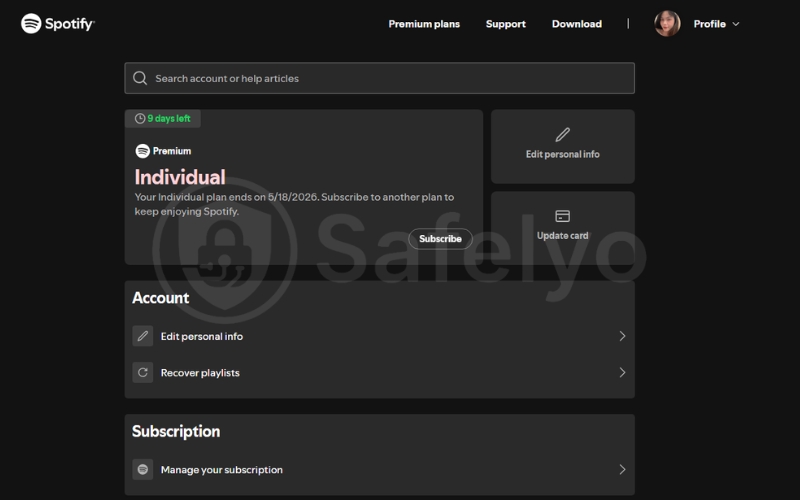Click the Subscription section heading
800x500 pixels.
pyautogui.click(x=176, y=431)
